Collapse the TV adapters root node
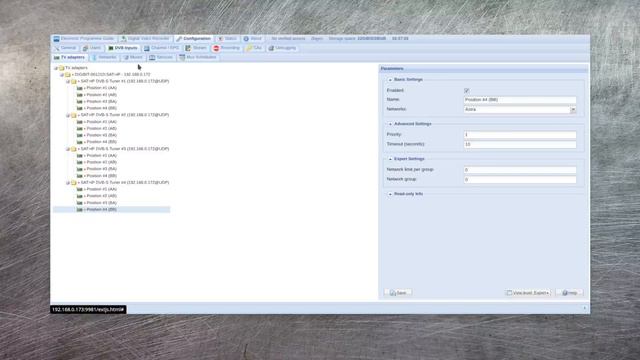The width and height of the screenshot is (640, 360). point(56,68)
